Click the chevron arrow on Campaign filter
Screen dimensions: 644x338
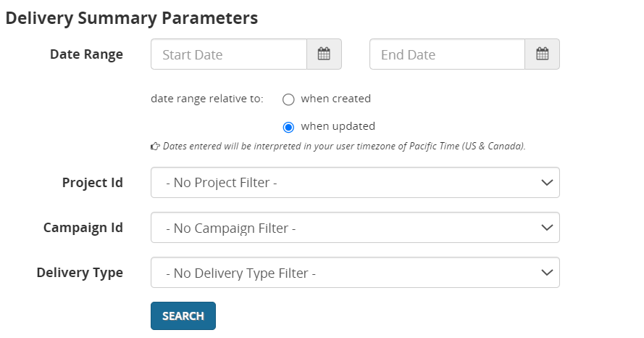click(547, 228)
